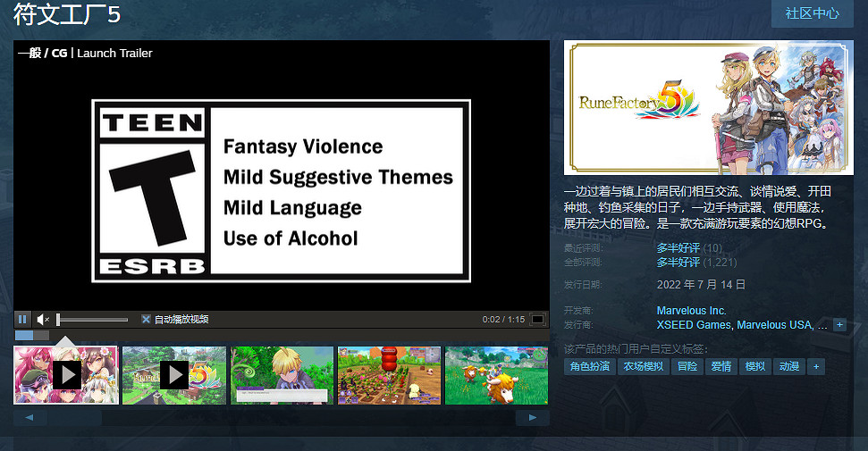Enter fullscreen video mode

(x=537, y=319)
